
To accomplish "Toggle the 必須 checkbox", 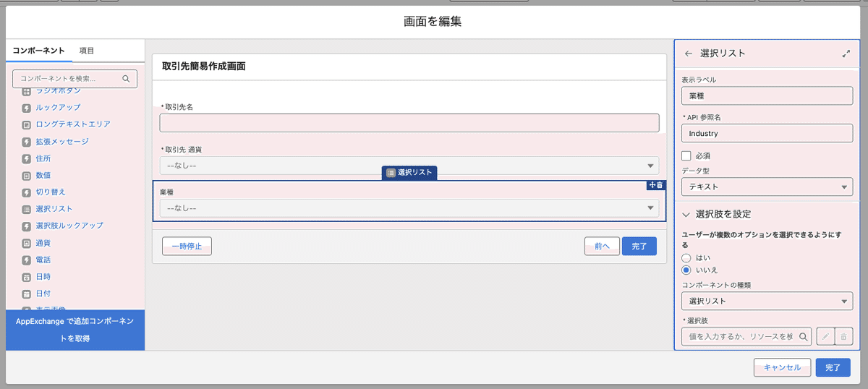I will coord(686,155).
